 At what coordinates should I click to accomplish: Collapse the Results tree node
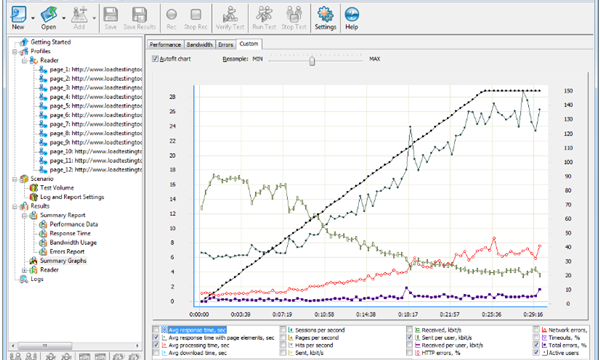tap(15, 206)
